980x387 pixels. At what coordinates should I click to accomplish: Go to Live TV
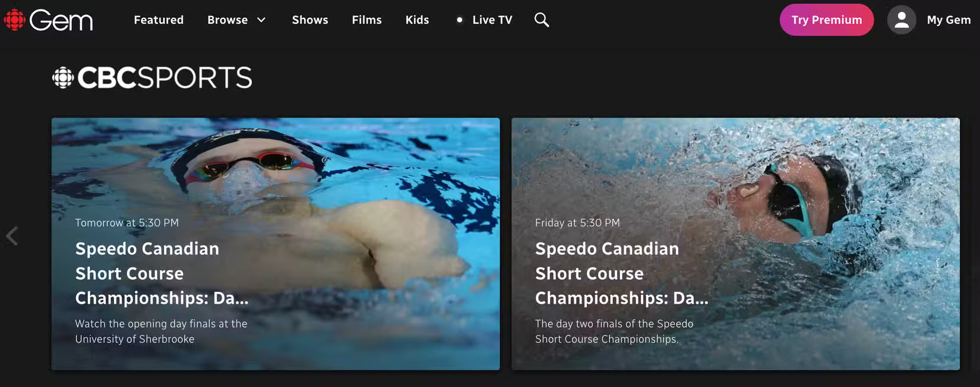(x=491, y=20)
